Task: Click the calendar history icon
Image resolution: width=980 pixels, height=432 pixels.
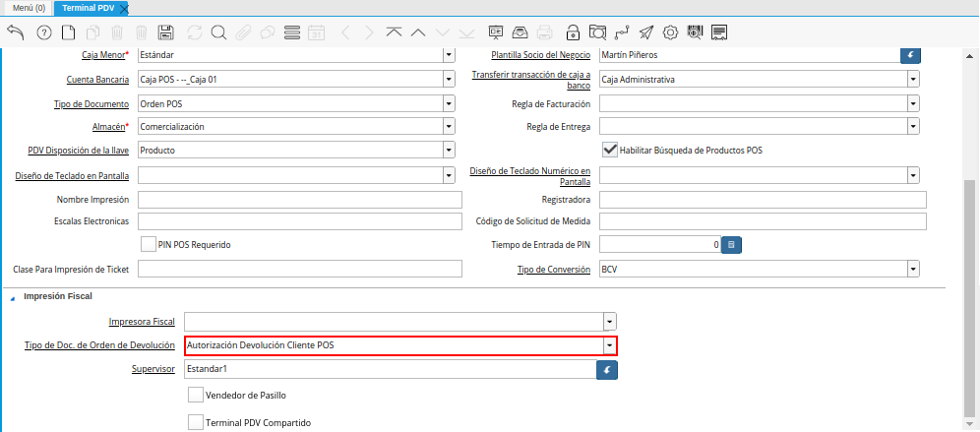Action: [x=317, y=32]
